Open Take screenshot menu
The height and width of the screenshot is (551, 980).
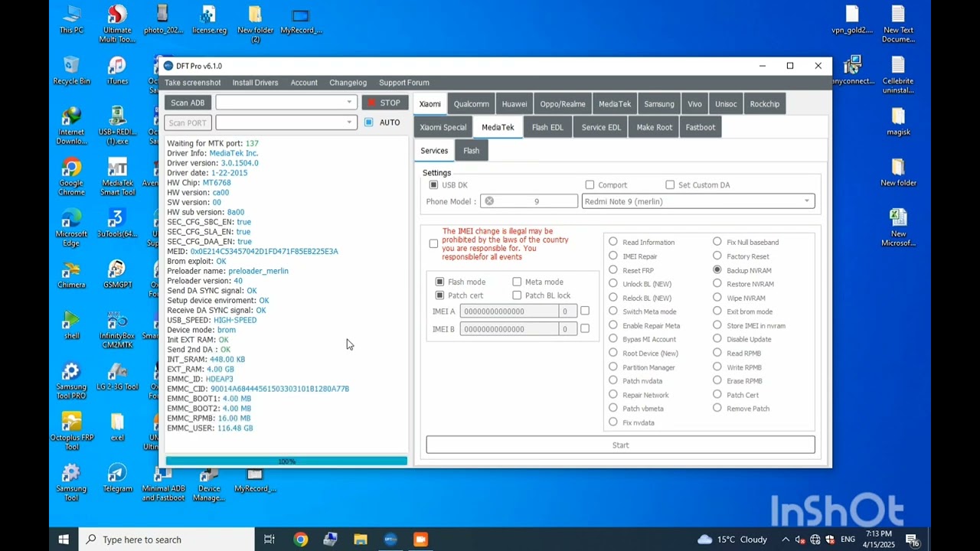(x=192, y=83)
